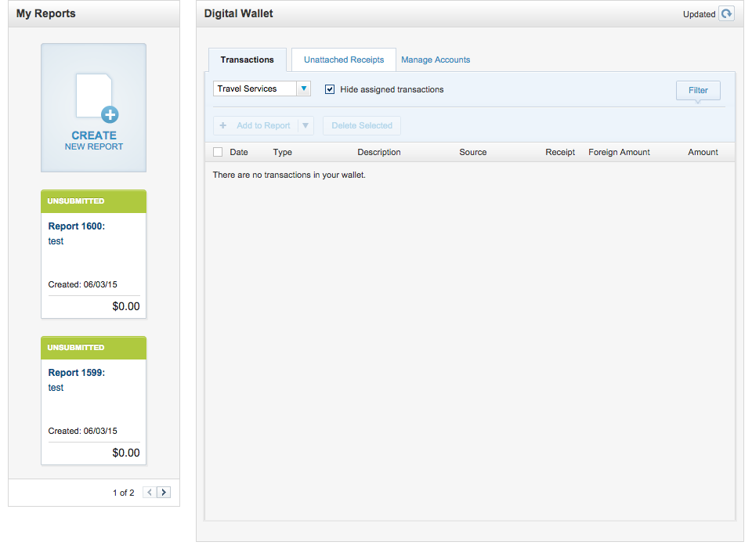Open the Travel Services dropdown
This screenshot has width=752, height=560.
(x=303, y=89)
